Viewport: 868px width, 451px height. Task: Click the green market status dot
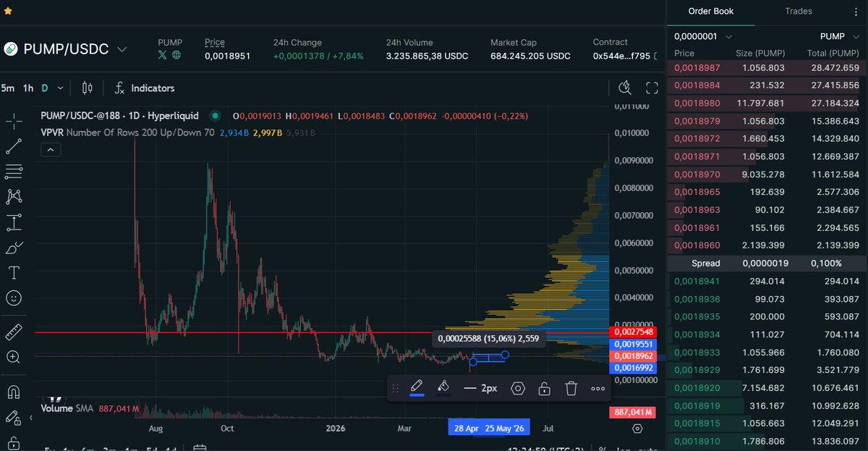215,116
